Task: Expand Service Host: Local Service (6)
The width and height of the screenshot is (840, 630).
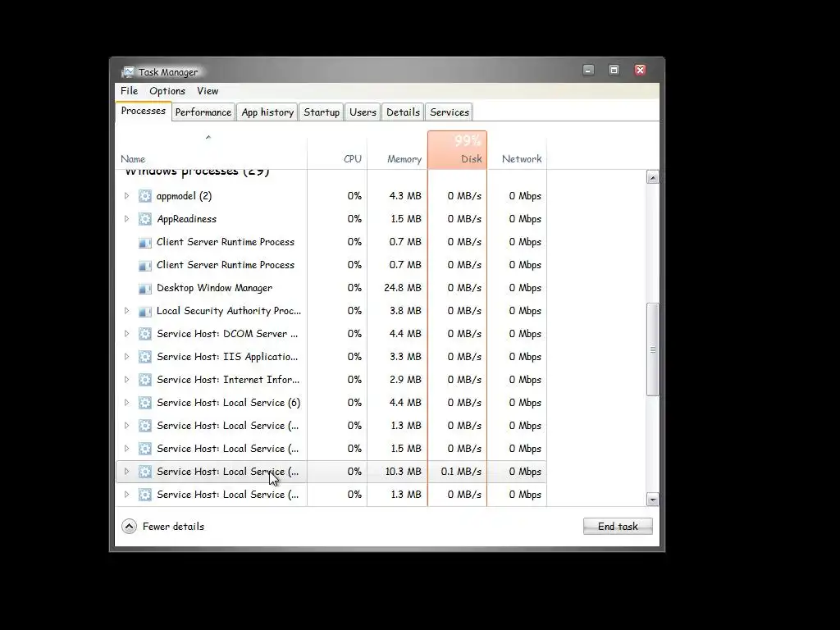Action: 126,403
